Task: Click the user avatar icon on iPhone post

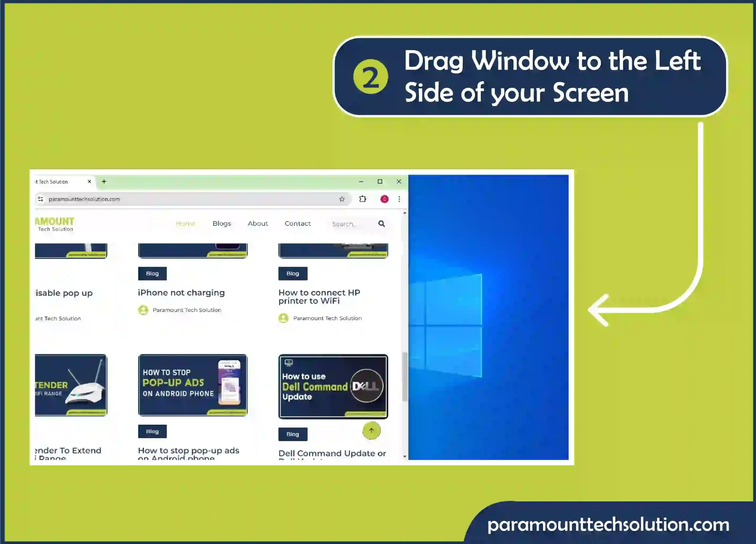Action: click(143, 309)
